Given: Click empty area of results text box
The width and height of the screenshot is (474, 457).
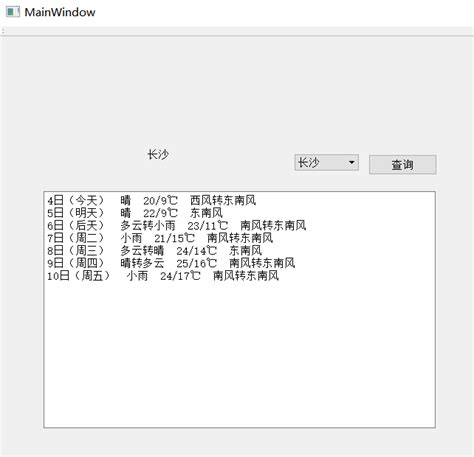Looking at the screenshot, I should coord(239,353).
